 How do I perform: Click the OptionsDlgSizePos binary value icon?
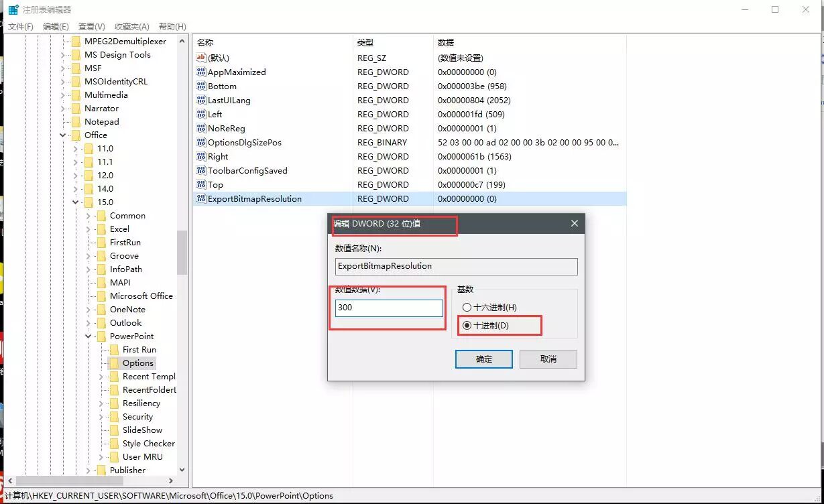(201, 142)
